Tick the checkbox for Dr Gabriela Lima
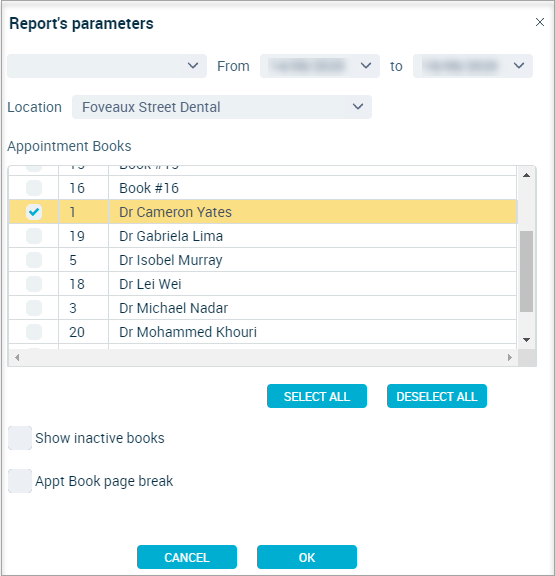The height and width of the screenshot is (576, 555). [x=34, y=236]
